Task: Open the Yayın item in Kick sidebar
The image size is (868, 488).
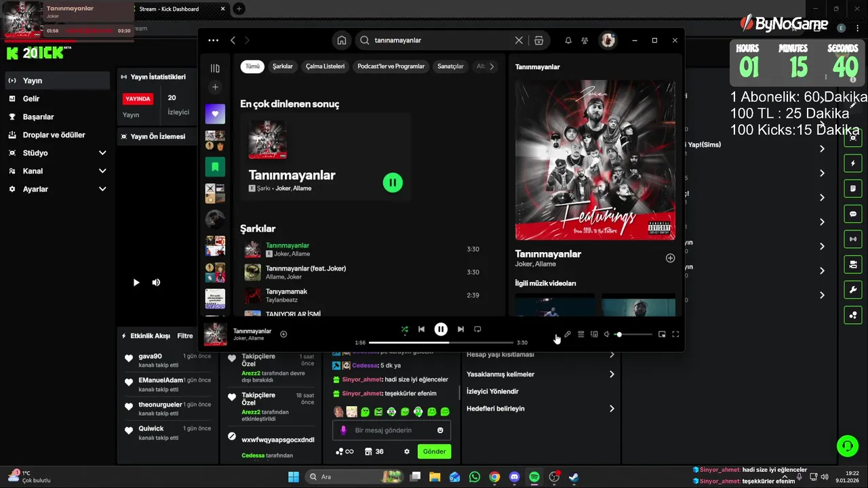Action: [x=57, y=81]
